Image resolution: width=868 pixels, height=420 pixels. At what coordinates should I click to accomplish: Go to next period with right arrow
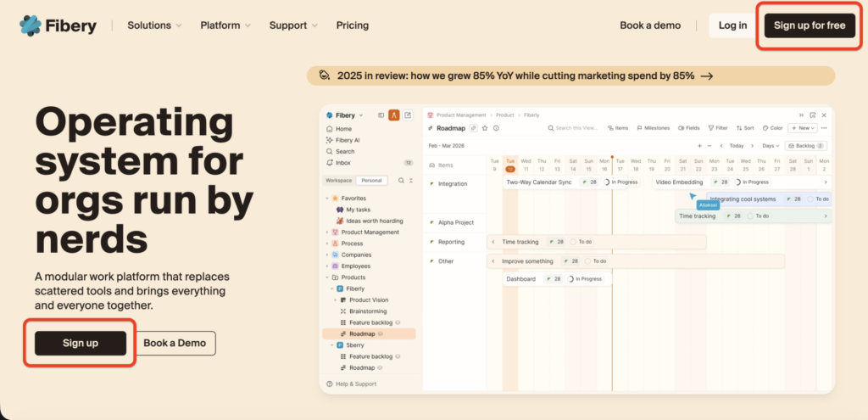pyautogui.click(x=752, y=146)
